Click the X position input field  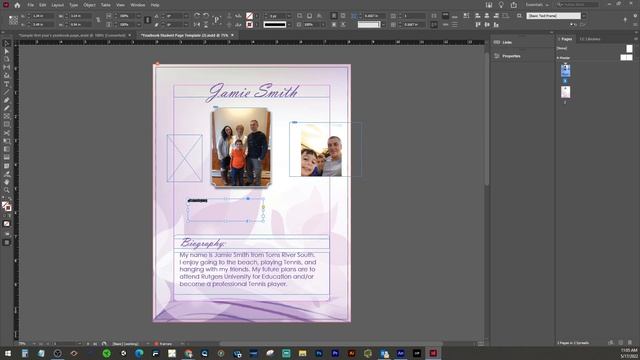[x=42, y=16]
